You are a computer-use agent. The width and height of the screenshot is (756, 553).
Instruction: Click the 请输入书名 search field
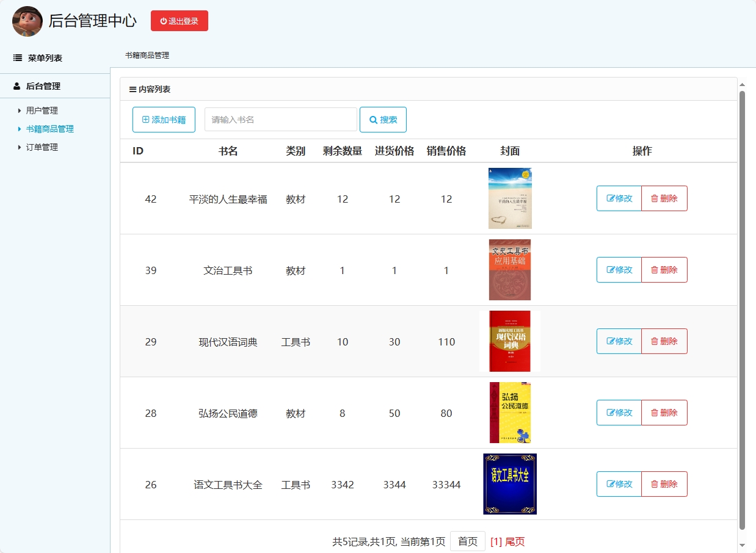point(280,120)
